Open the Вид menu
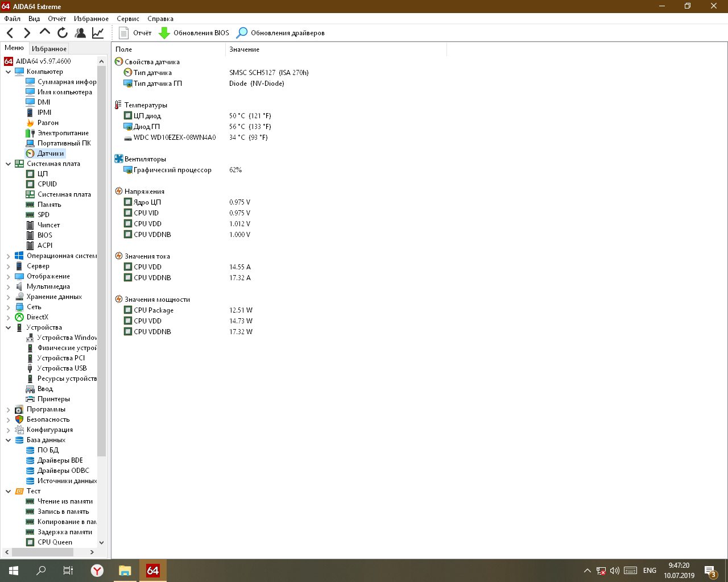The height and width of the screenshot is (582, 728). [34, 19]
